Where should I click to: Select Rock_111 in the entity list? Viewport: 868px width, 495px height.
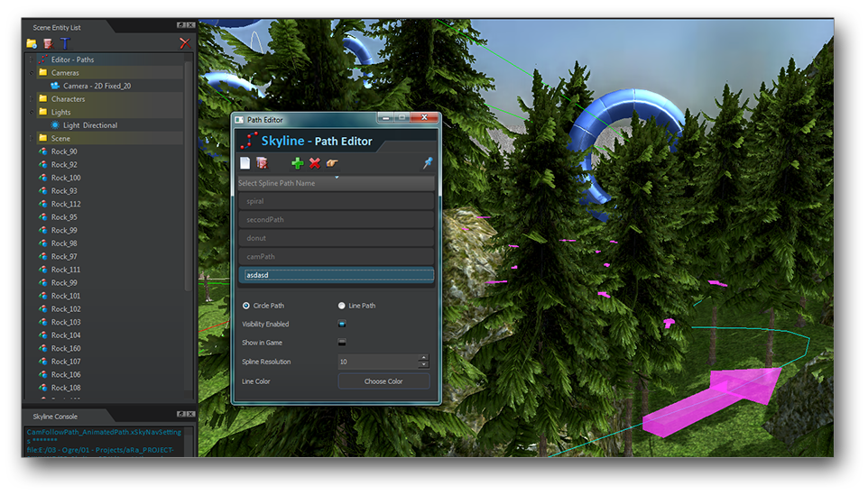point(66,270)
